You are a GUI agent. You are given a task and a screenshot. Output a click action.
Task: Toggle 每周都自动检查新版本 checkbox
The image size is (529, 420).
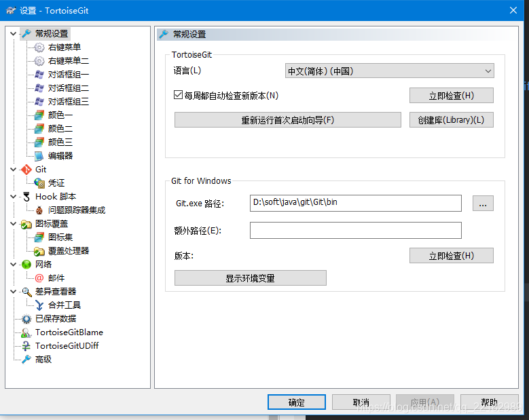[x=178, y=95]
